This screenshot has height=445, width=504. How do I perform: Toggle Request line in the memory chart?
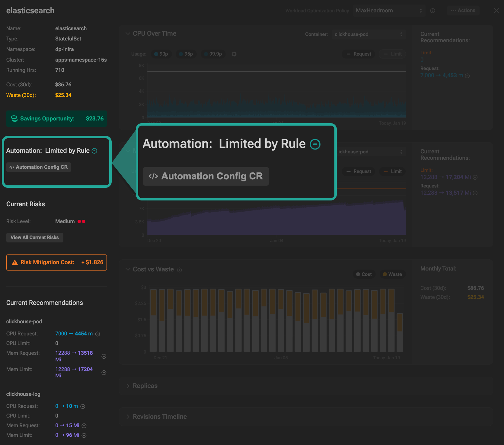[359, 171]
